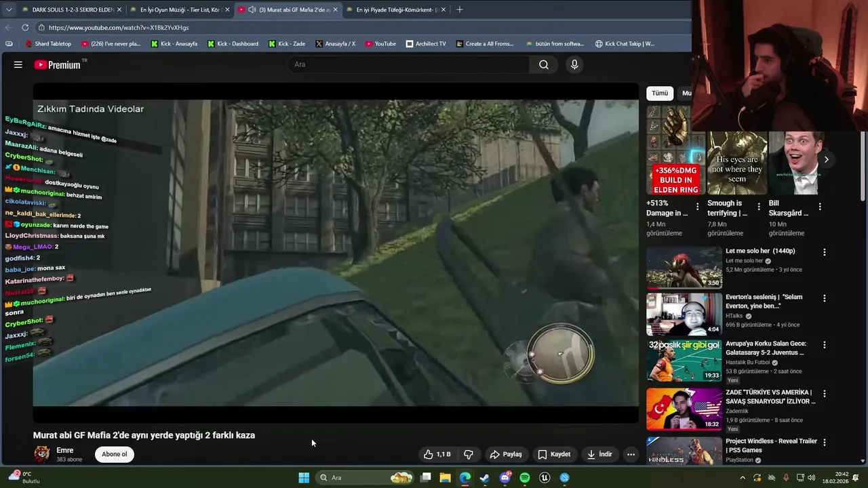This screenshot has width=868, height=488.
Task: Open the YouTube guide hamburger menu
Action: click(18, 65)
